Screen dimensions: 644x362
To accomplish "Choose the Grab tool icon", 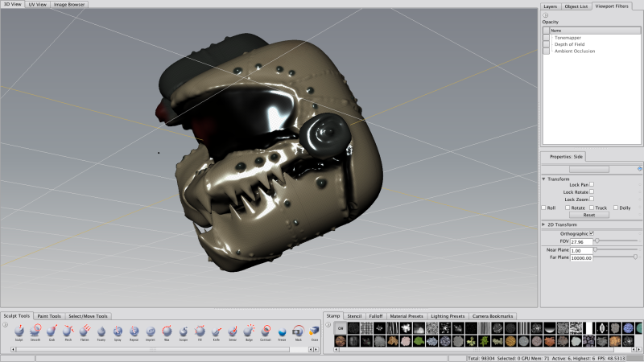I will point(52,331).
